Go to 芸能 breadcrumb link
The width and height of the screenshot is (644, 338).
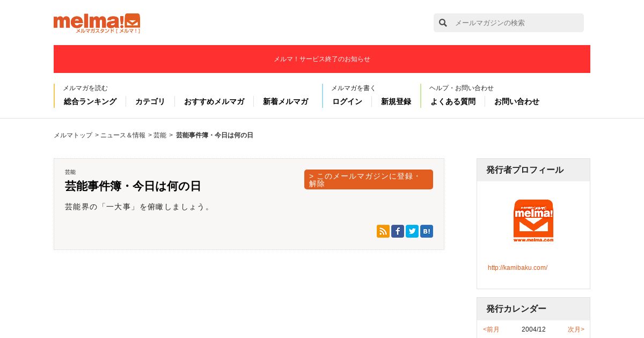160,135
